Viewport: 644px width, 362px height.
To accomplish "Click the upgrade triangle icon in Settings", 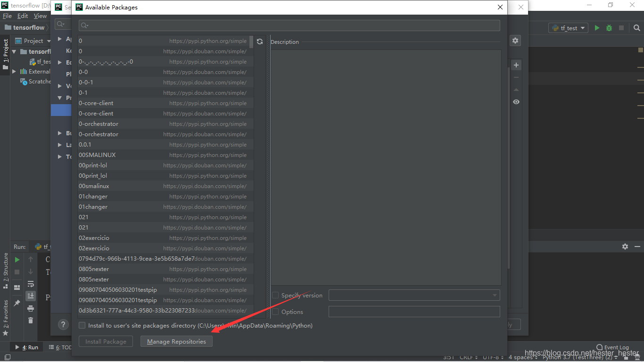I will pos(516,90).
